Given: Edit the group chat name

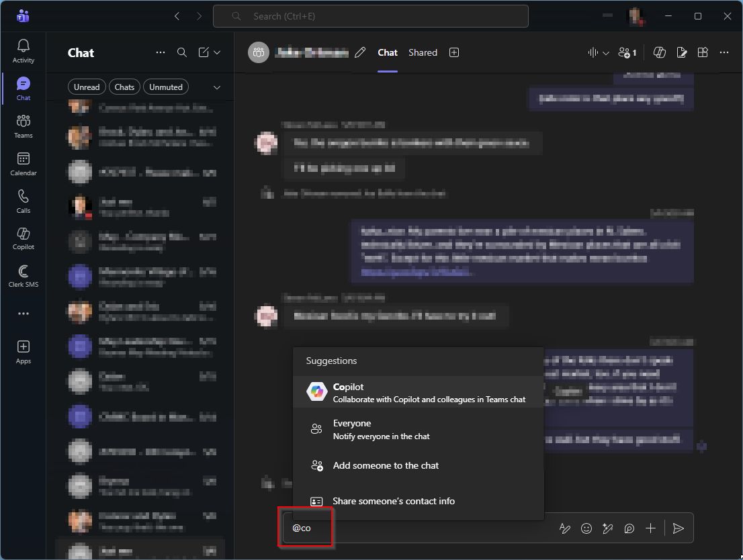Looking at the screenshot, I should [360, 52].
